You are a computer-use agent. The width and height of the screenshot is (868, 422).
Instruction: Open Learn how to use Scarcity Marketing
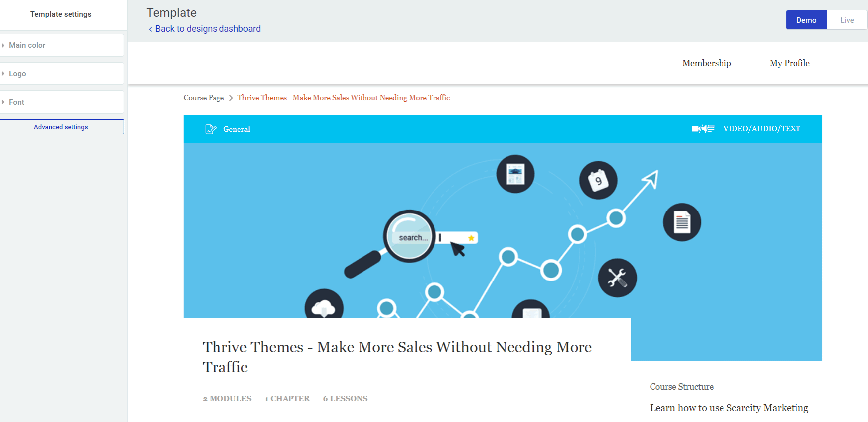(x=729, y=408)
